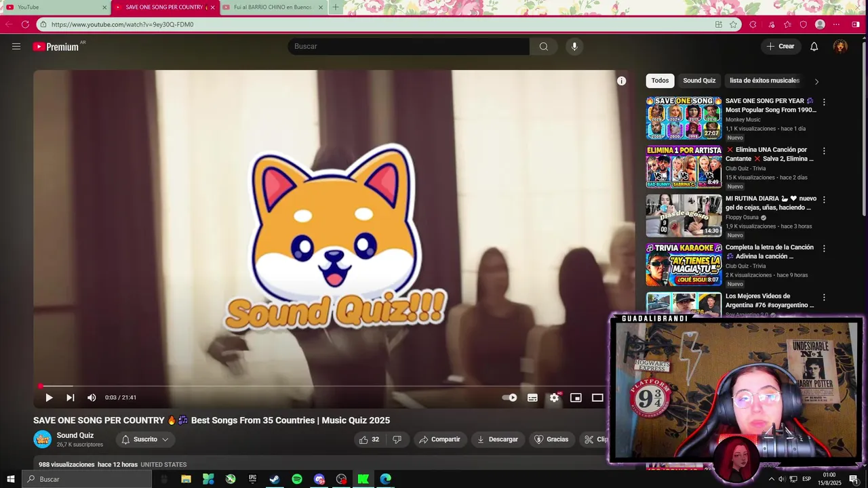Open browser settings and more menu
The width and height of the screenshot is (868, 488).
836,24
